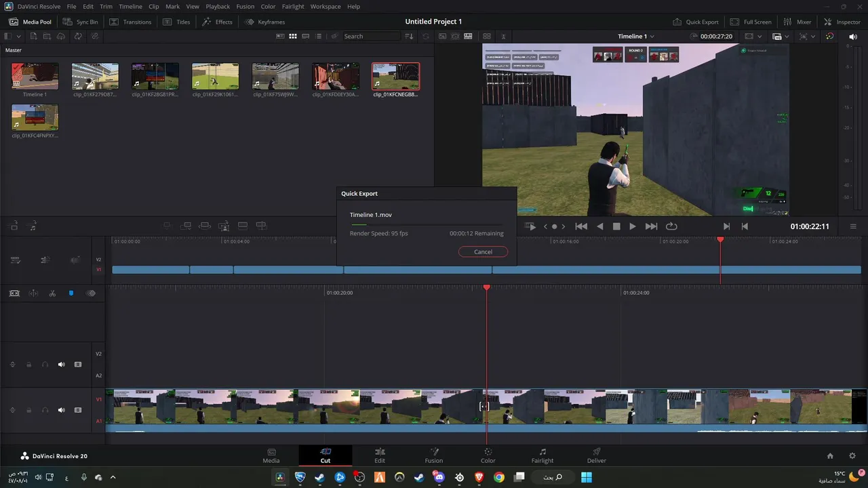
Task: Stop playback in the viewer
Action: [616, 226]
